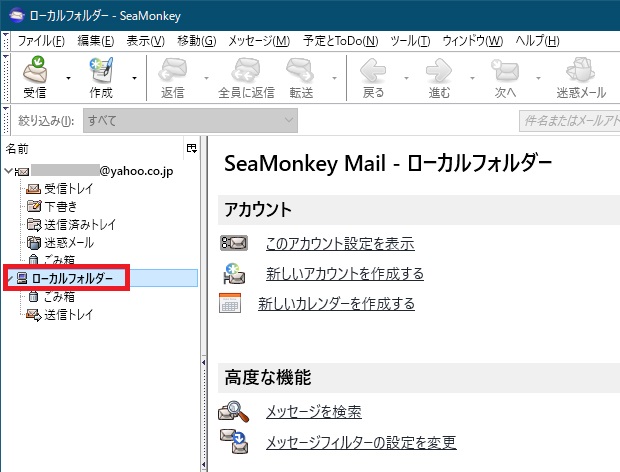Select the 下書き drafts folder
Image resolution: width=620 pixels, height=472 pixels.
(x=60, y=206)
